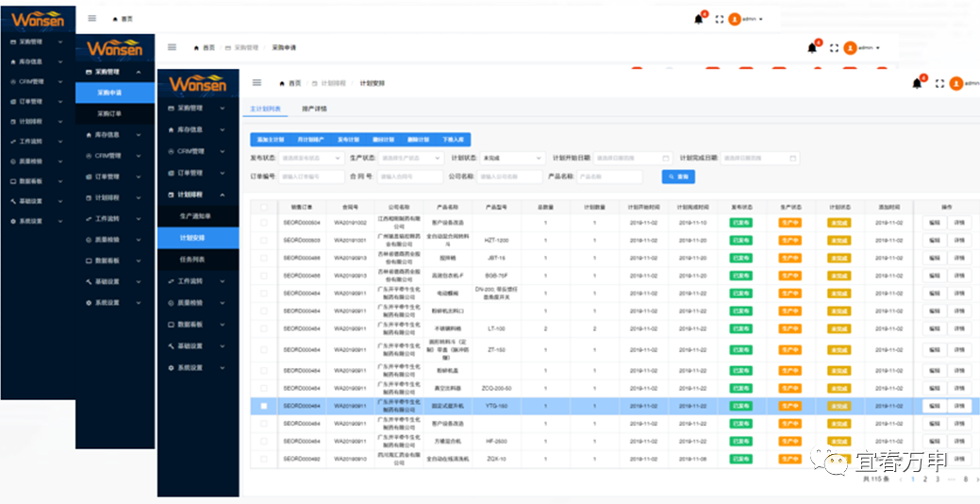Click the 订单编号 input field
This screenshot has height=504, width=980.
(x=312, y=176)
